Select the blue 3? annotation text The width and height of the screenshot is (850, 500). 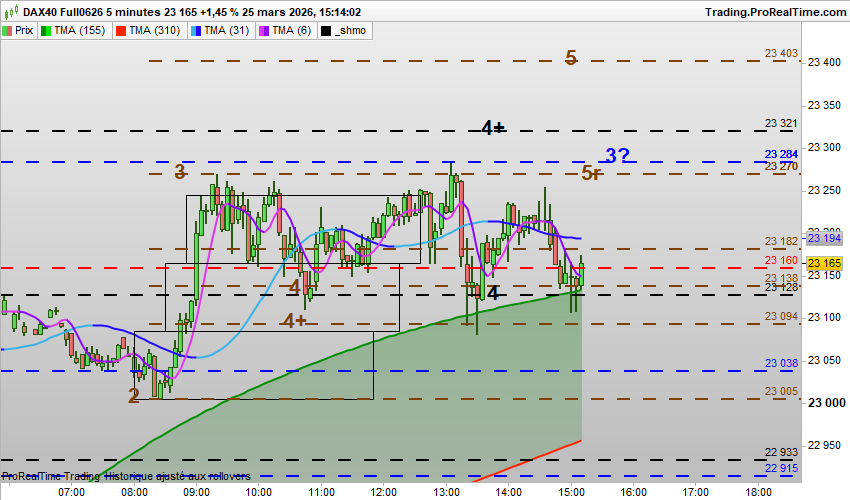617,156
